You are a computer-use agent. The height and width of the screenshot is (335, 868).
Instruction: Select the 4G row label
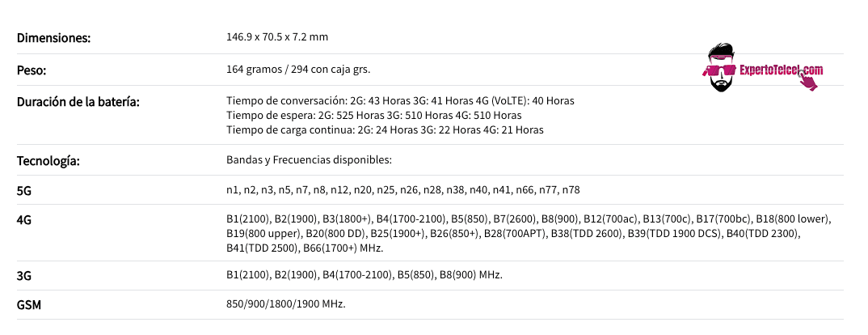(x=24, y=220)
